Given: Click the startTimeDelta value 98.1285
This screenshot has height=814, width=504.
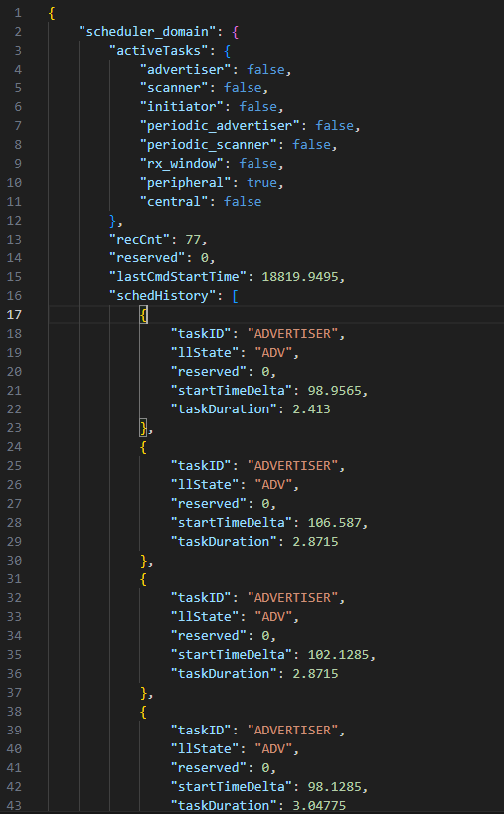Looking at the screenshot, I should coord(334,786).
